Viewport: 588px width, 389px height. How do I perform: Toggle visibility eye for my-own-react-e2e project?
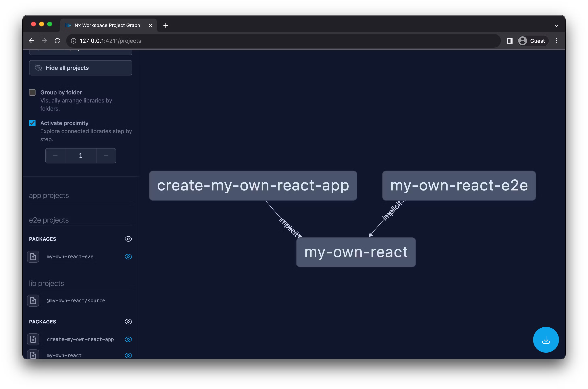[128, 256]
